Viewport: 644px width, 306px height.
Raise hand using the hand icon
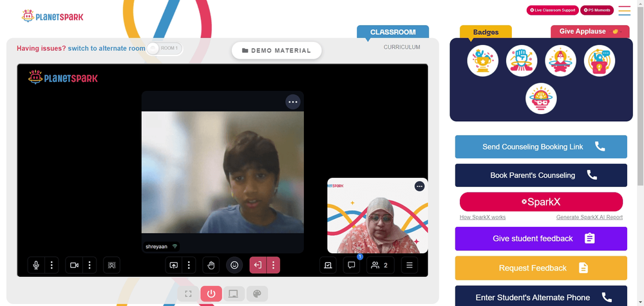(211, 265)
